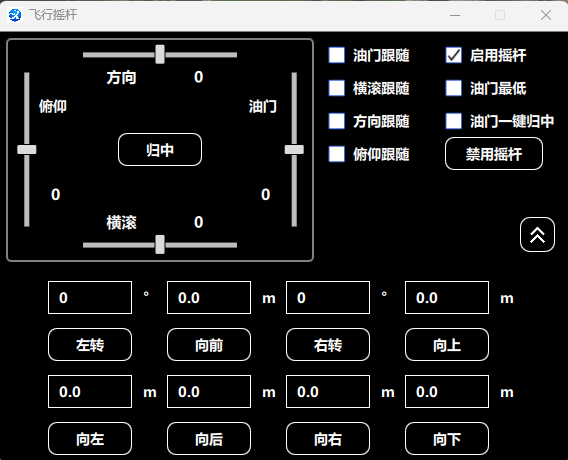Screen dimensions: 568x460
Task: Click the 飞行摇杆 app icon in title bar
Action: [15, 15]
